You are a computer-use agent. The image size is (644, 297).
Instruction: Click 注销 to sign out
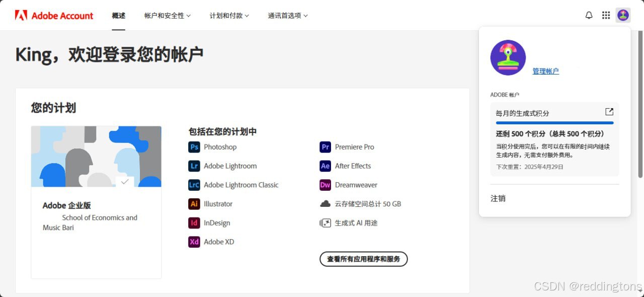[x=498, y=198]
